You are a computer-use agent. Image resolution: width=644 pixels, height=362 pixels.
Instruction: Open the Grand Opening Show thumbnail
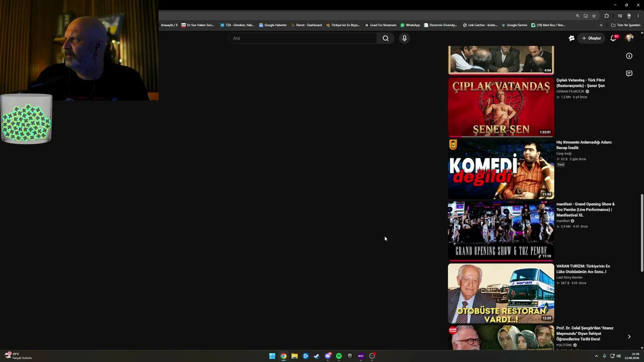click(x=501, y=231)
